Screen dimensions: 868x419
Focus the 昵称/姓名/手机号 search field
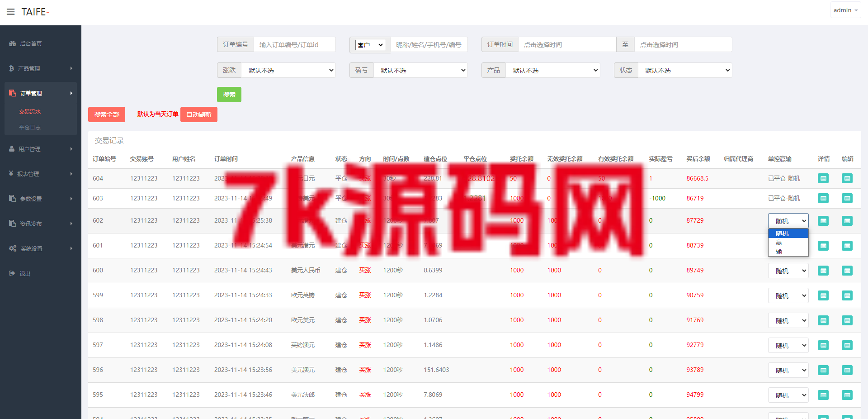point(429,44)
